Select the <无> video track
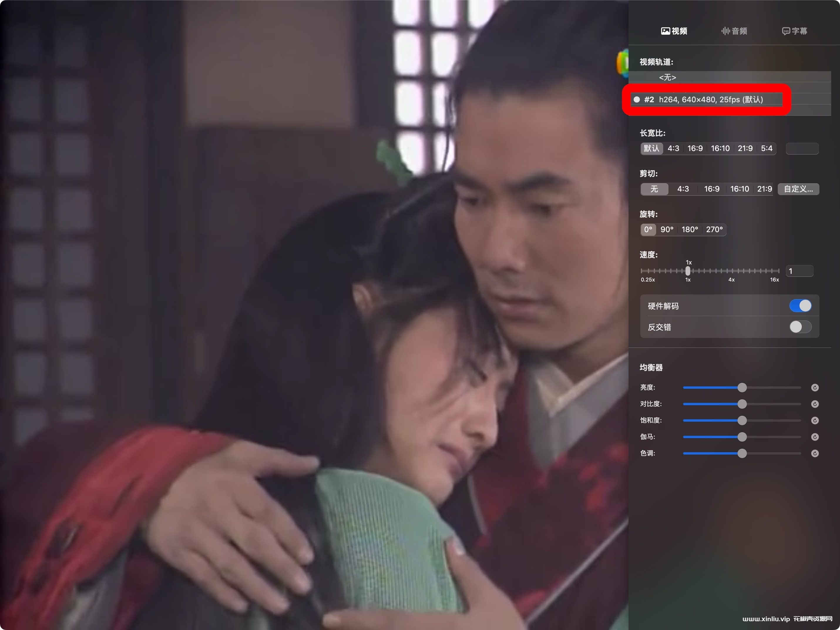This screenshot has width=840, height=630. [730, 77]
